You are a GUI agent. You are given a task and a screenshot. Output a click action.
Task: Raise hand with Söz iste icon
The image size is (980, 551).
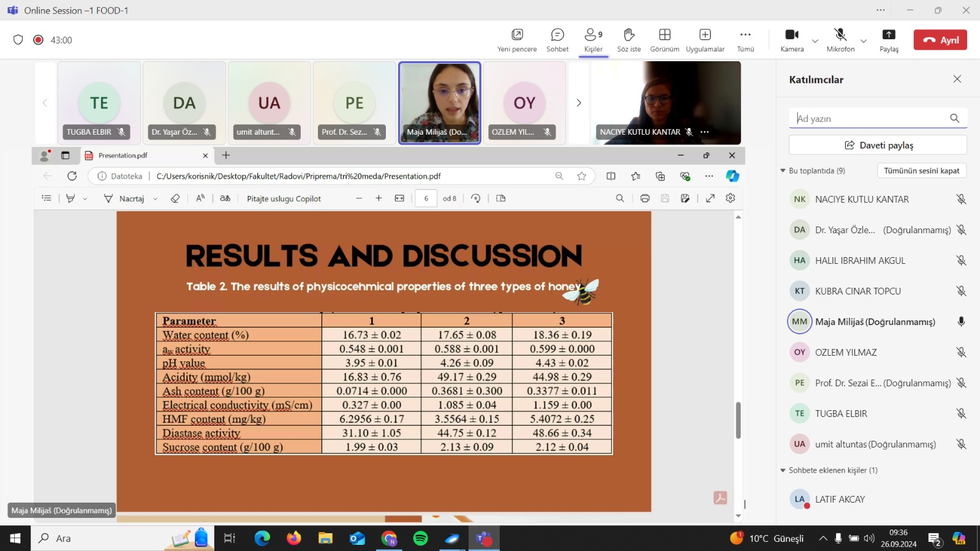[x=628, y=40]
